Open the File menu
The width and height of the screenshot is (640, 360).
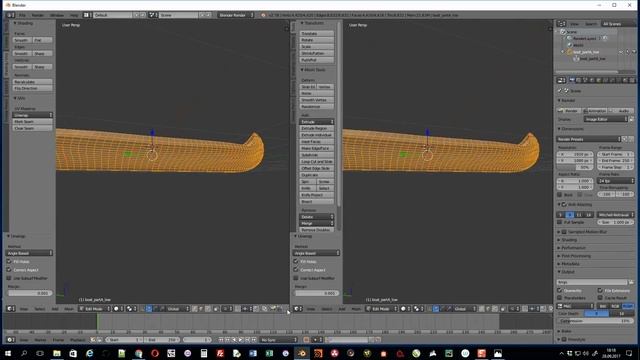point(22,15)
